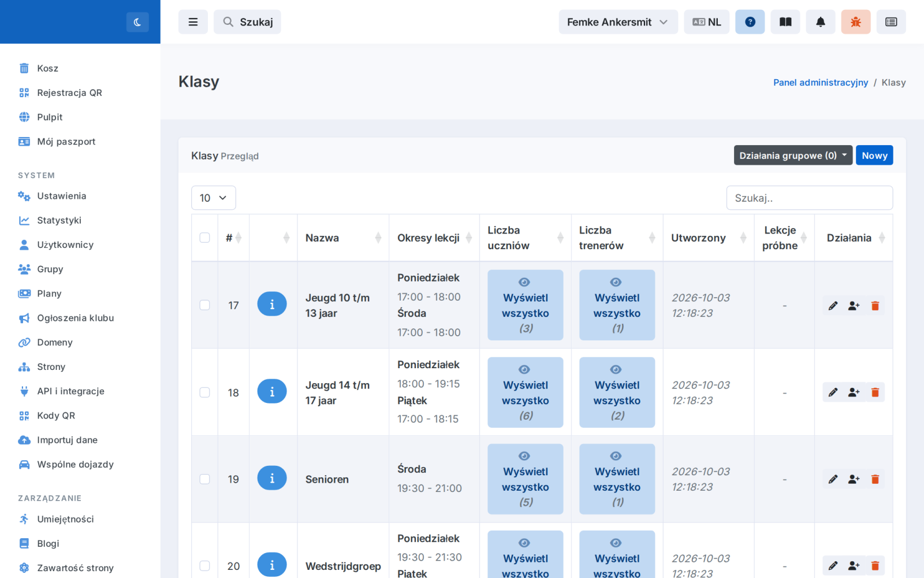
Task: Open Kody QR sidebar item
Action: tap(56, 416)
